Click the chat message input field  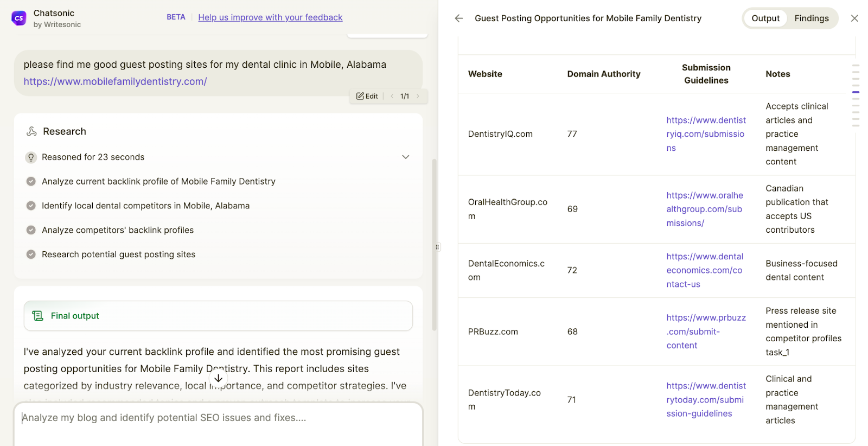tap(218, 423)
